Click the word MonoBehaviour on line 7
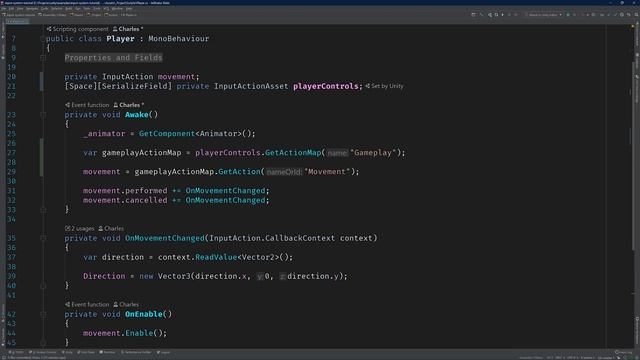 tap(178, 39)
